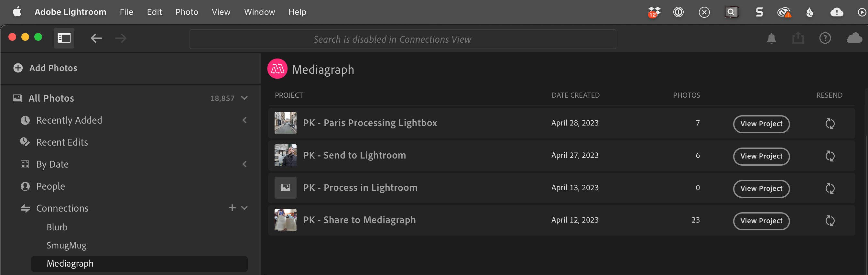Resend the PK - Share to Mediagraph project

tap(830, 221)
